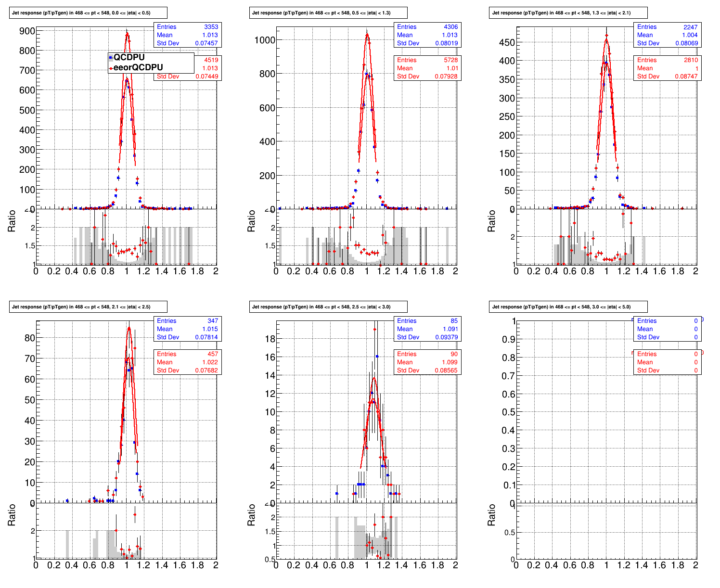
Task: Select the eeorQCDPU legend label
Action: [138, 68]
